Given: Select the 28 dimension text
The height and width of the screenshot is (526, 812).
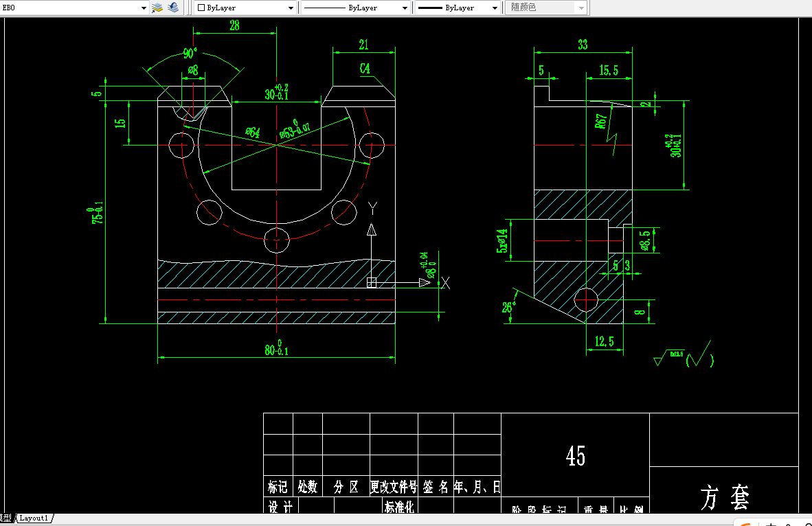Looking at the screenshot, I should [234, 25].
